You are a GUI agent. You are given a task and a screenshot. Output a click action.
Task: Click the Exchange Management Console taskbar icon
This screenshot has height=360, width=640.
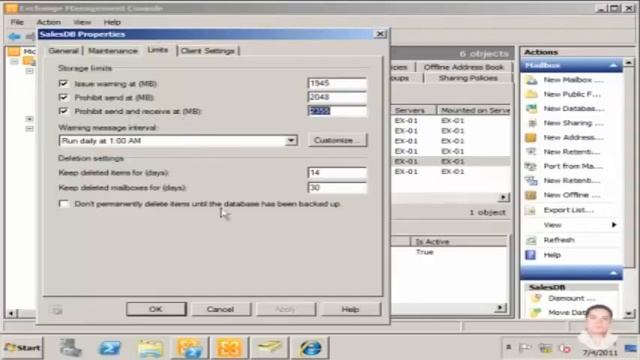[229, 348]
